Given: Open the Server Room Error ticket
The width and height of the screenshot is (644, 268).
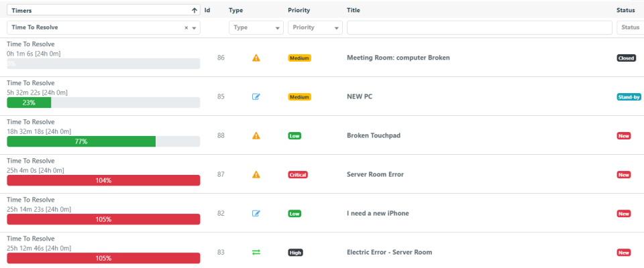Looking at the screenshot, I should 375,175.
